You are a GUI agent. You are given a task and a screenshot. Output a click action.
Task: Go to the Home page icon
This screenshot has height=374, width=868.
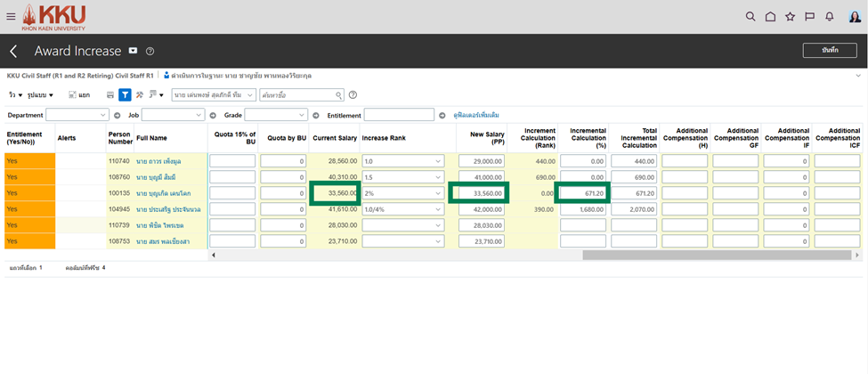pyautogui.click(x=770, y=16)
